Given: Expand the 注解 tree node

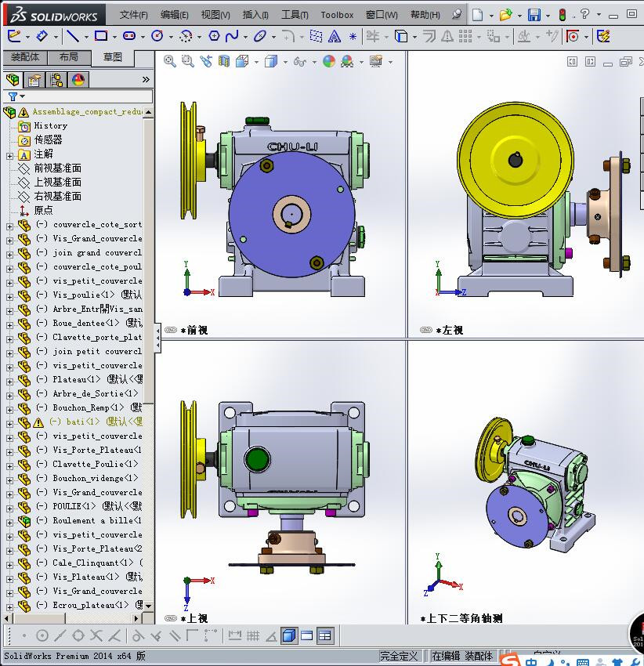Looking at the screenshot, I should [9, 156].
